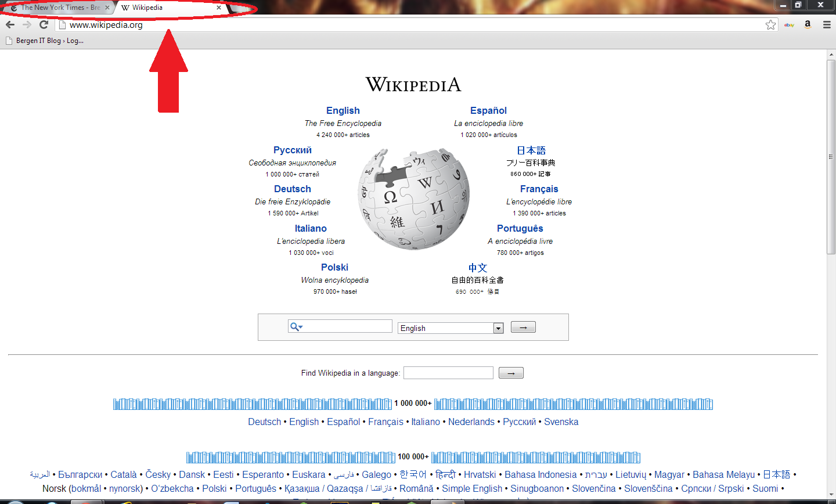The image size is (836, 504).
Task: Open Italiano Wikipedia from the globe ring
Action: (x=311, y=228)
